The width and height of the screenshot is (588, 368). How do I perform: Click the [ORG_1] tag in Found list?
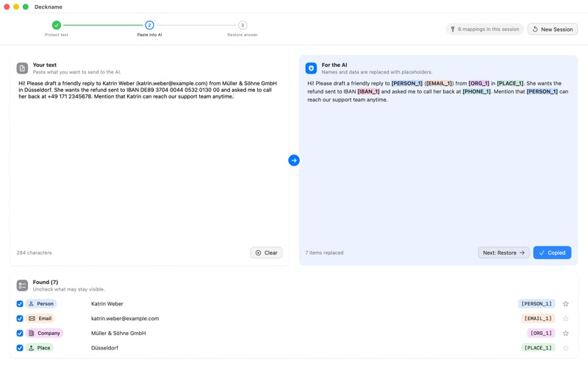pyautogui.click(x=541, y=333)
